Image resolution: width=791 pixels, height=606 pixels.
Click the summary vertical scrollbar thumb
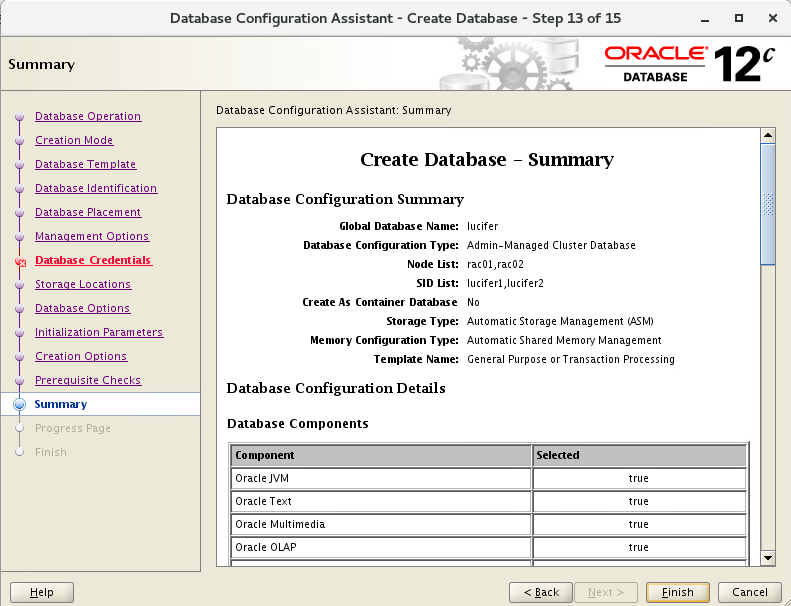[x=768, y=204]
